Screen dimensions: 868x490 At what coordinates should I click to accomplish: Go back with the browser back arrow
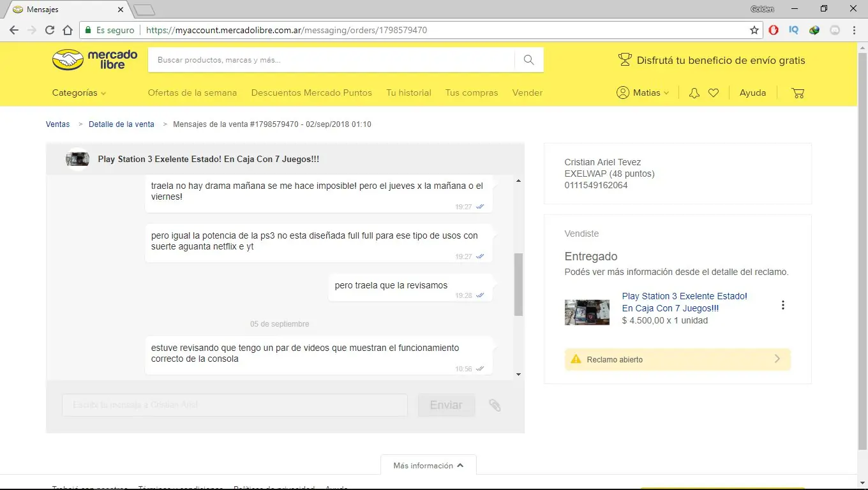pyautogui.click(x=14, y=30)
